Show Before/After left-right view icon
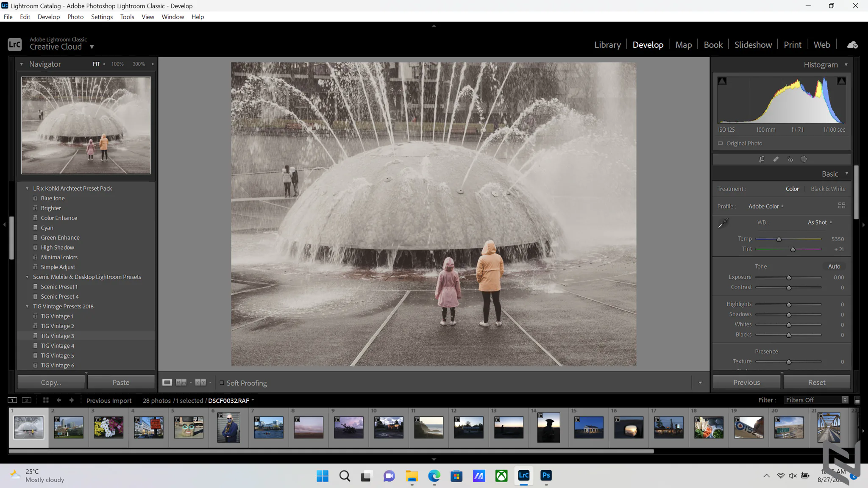 pos(181,383)
